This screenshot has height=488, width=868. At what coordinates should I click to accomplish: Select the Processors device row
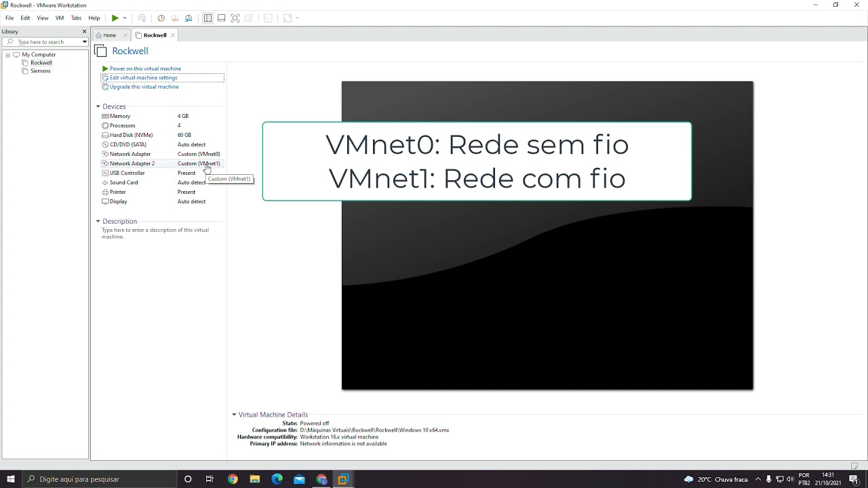(161, 125)
